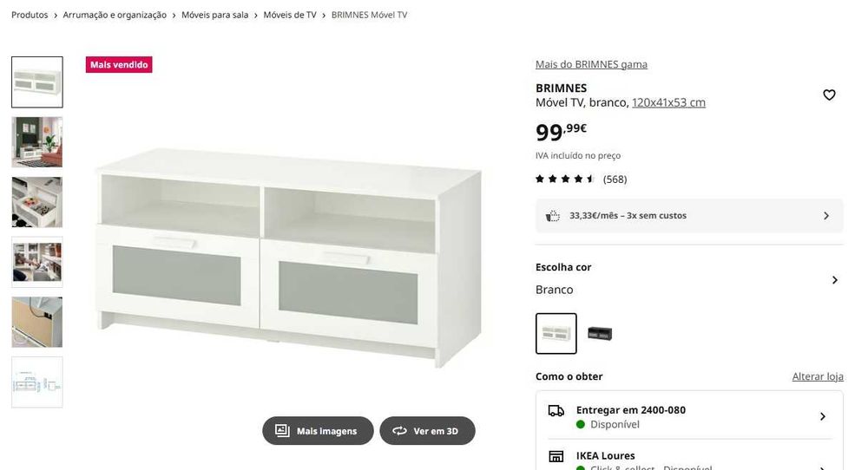Show the living room scene thumbnail

click(37, 142)
